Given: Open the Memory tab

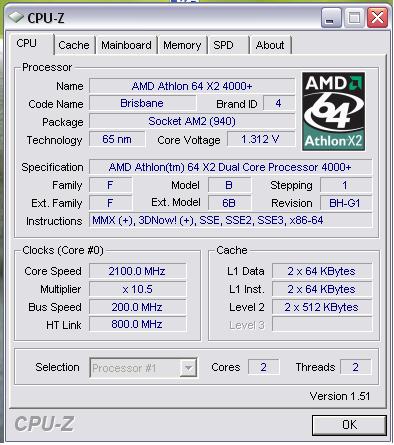Looking at the screenshot, I should tap(182, 45).
